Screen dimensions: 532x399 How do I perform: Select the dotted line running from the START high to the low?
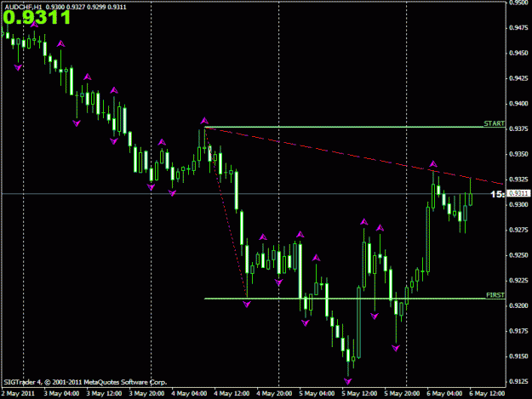226,212
